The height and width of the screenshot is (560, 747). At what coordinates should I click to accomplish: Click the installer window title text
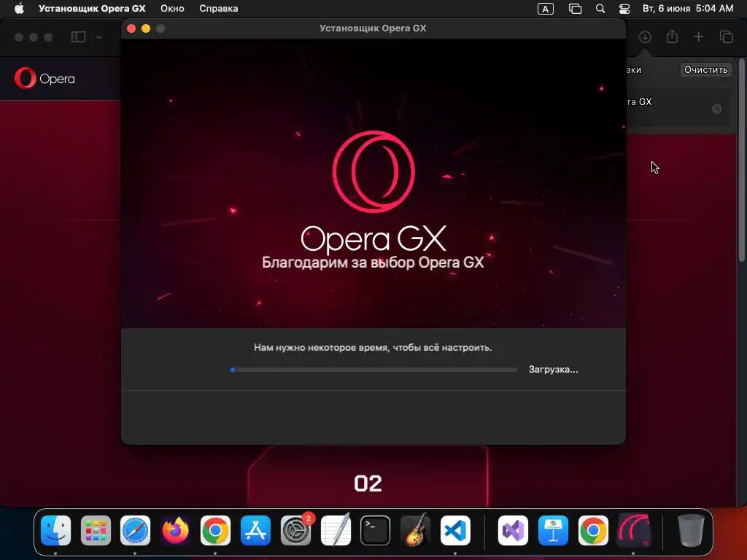tap(373, 28)
